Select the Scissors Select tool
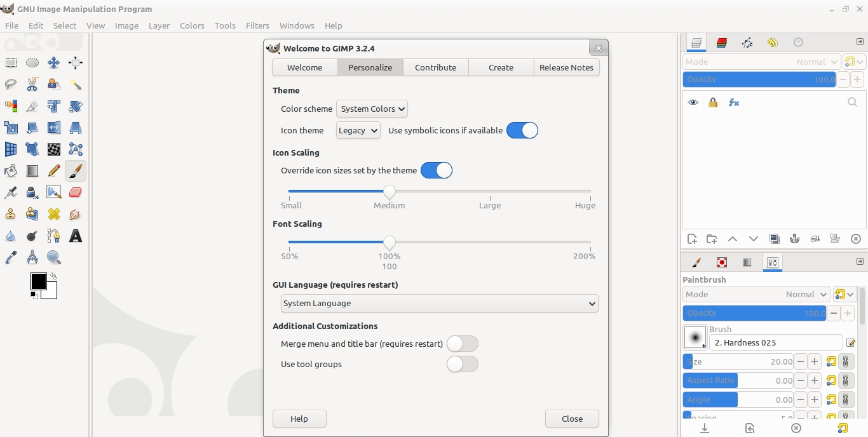 click(x=32, y=84)
